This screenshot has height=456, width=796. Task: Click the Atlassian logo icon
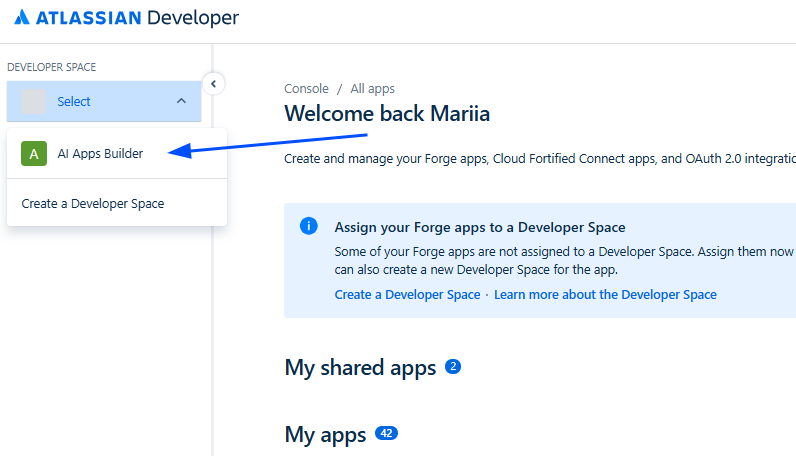[21, 18]
